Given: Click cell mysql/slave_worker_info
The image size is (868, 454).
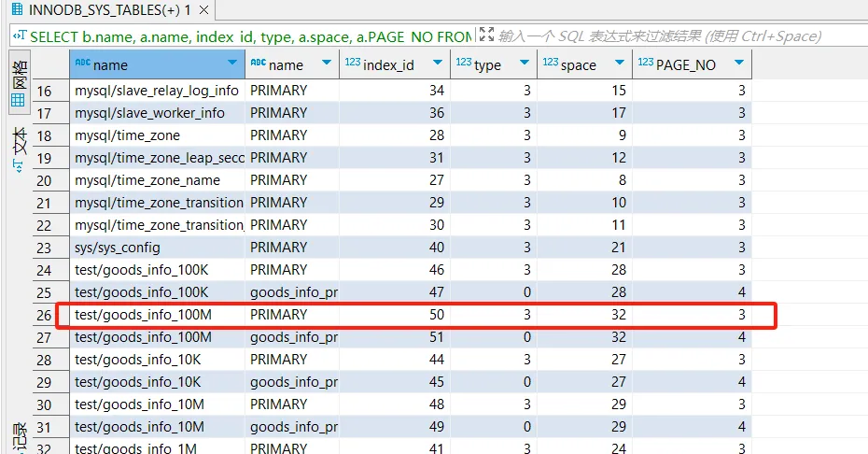Looking at the screenshot, I should point(157,113).
